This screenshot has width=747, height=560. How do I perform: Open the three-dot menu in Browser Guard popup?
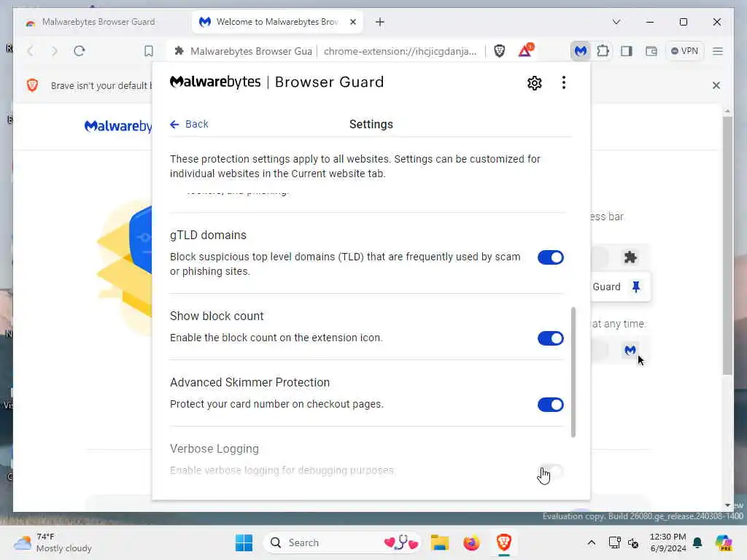tap(564, 83)
